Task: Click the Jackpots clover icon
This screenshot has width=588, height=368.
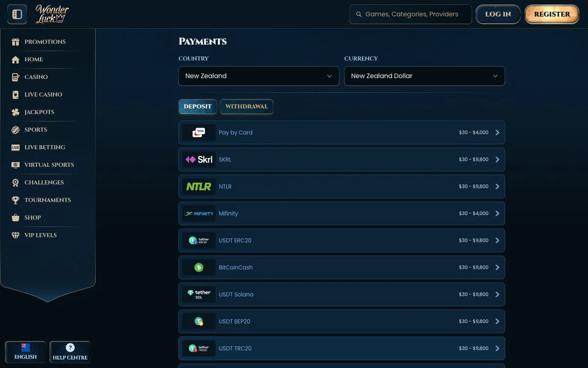Action: [16, 112]
